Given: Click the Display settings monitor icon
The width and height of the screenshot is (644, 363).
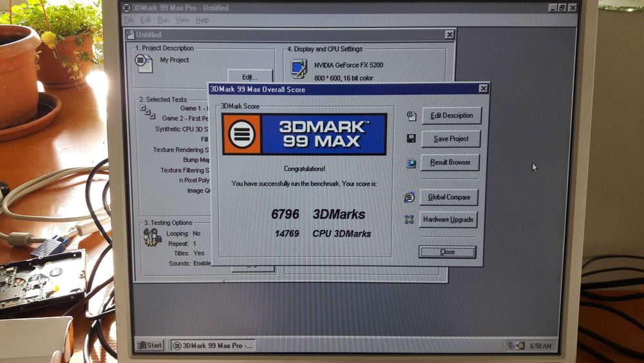Looking at the screenshot, I should coord(299,68).
